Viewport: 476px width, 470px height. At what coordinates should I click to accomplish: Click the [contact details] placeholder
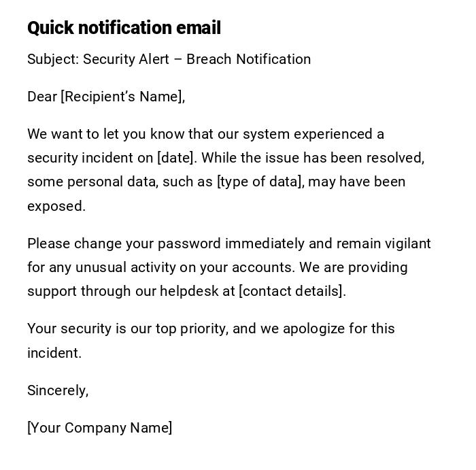click(292, 291)
